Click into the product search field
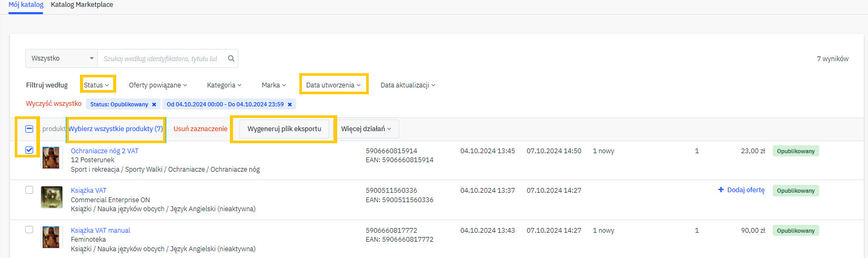The image size is (868, 258). click(x=160, y=58)
